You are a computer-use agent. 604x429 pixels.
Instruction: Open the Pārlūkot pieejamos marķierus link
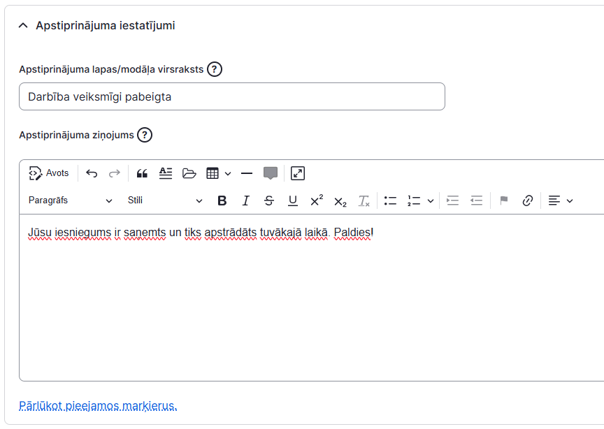click(x=98, y=406)
